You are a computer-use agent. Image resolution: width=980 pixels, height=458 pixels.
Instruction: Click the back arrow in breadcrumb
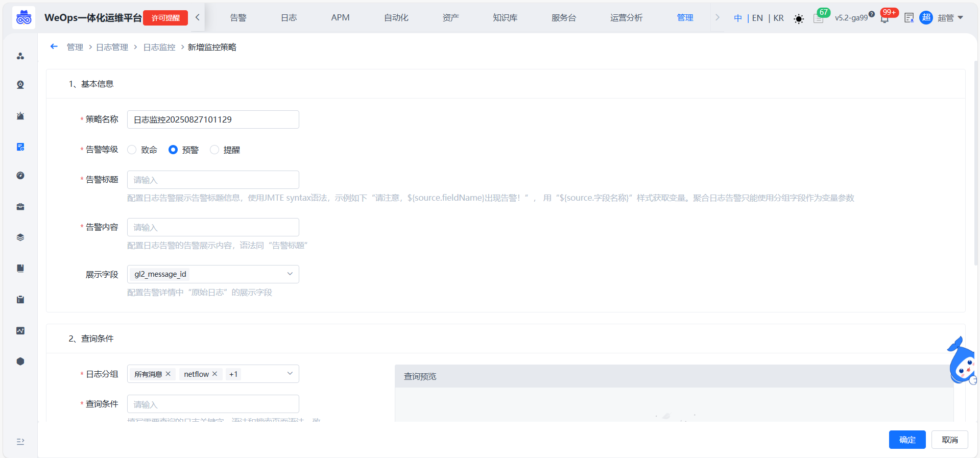pos(54,46)
